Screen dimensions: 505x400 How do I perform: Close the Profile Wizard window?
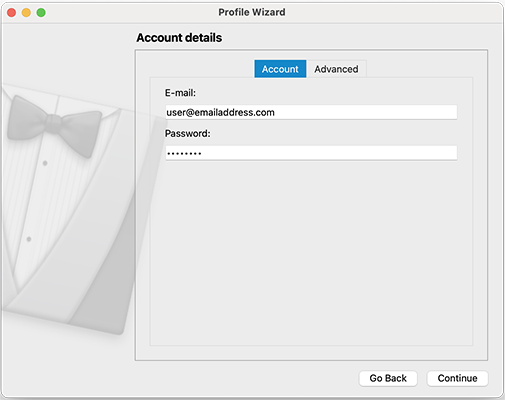[12, 13]
